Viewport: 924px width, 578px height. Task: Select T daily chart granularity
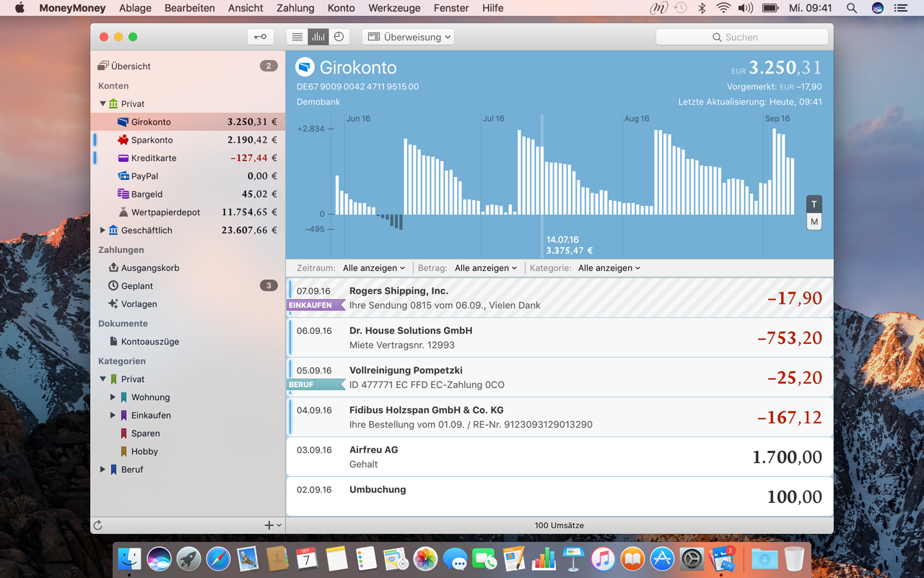(814, 204)
